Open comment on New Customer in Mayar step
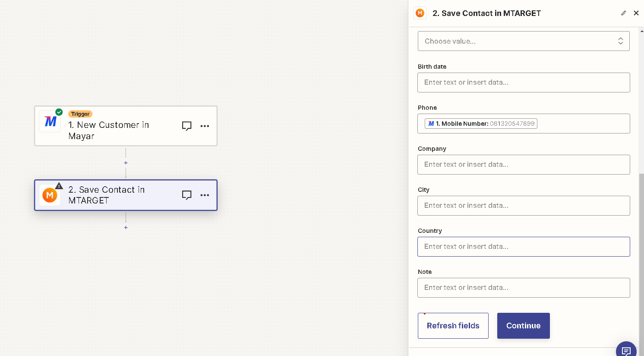This screenshot has height=356, width=644. (186, 126)
